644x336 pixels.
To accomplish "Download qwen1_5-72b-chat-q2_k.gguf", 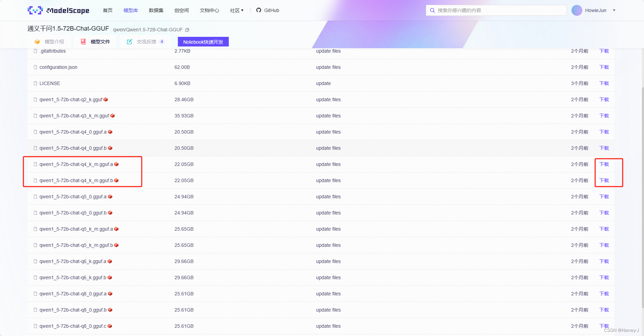I will (604, 99).
